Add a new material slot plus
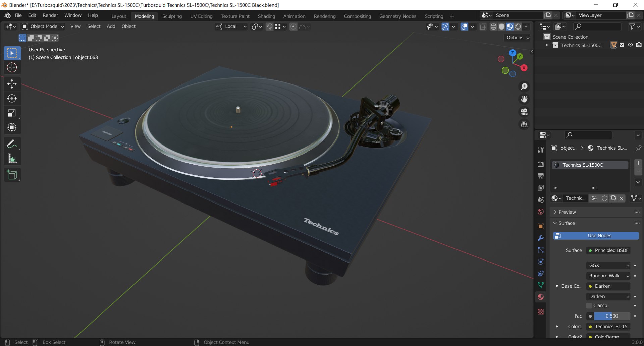The width and height of the screenshot is (644, 346). pos(638,163)
